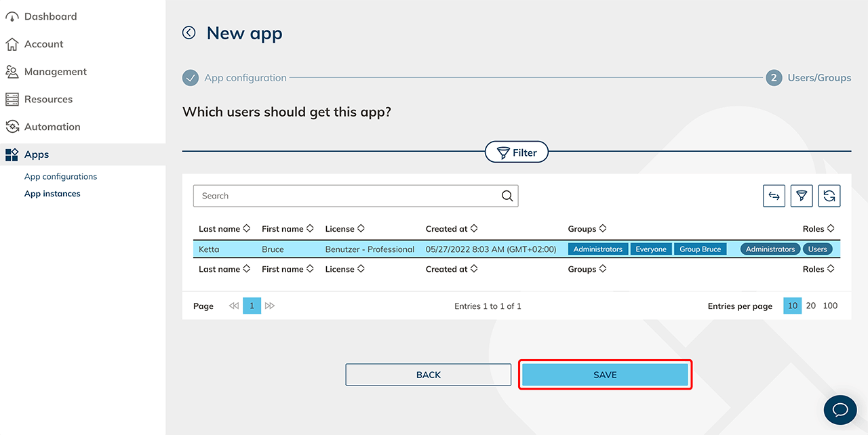Screen dimensions: 868x435
Task: Click the refresh table icon
Action: coord(829,196)
